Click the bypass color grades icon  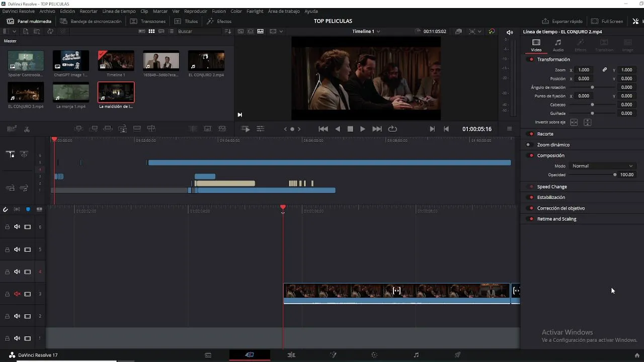(492, 31)
